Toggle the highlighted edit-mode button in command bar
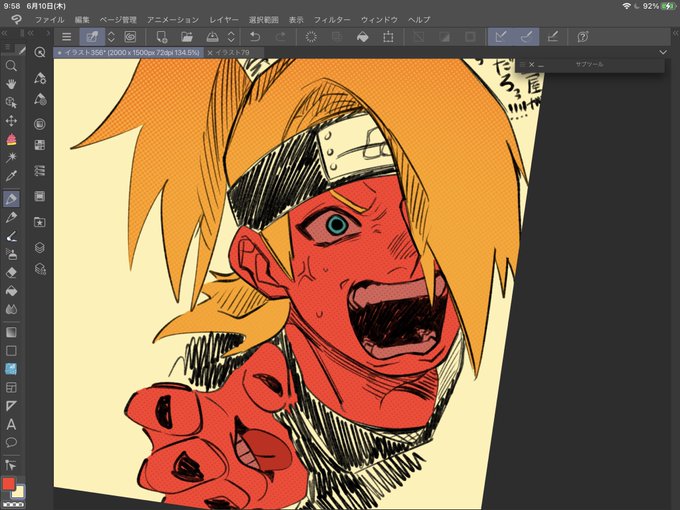Image resolution: width=680 pixels, height=510 pixels. click(x=92, y=37)
